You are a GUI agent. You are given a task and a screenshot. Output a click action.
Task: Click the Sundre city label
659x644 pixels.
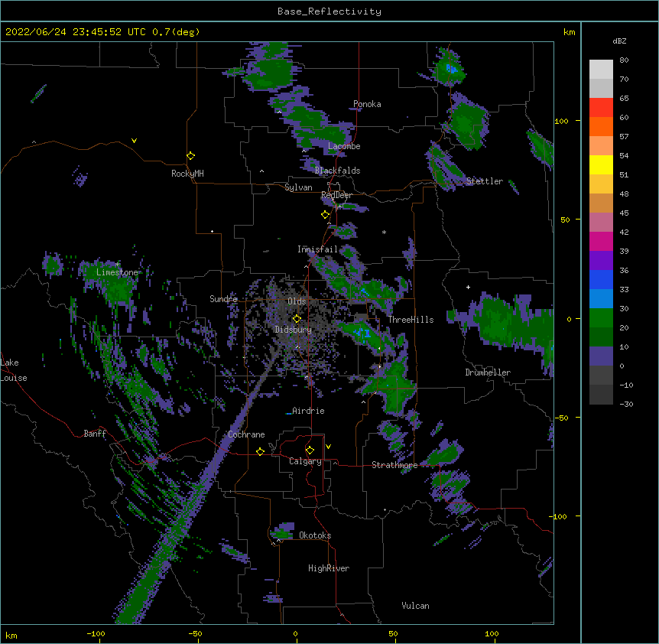click(x=223, y=299)
